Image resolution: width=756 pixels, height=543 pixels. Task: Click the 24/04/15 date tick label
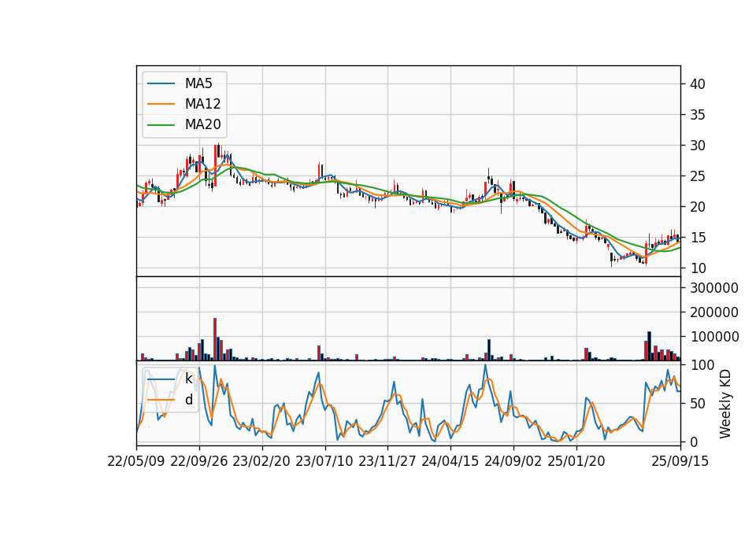pos(450,461)
